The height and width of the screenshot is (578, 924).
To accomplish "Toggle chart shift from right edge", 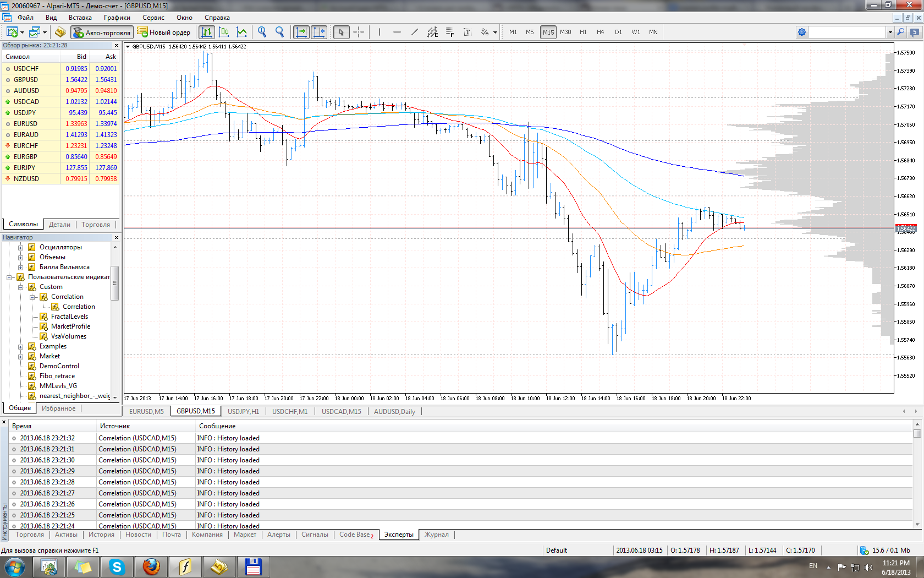I will (x=319, y=32).
